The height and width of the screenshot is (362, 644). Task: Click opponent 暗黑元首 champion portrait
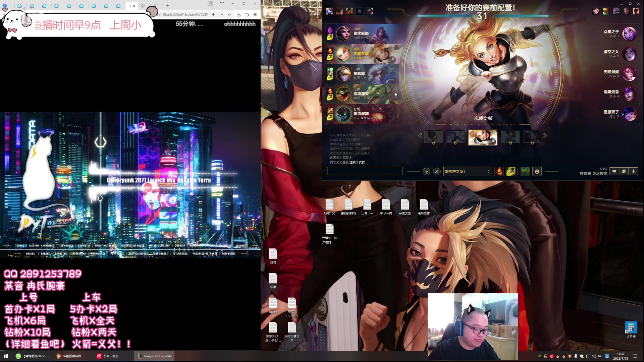pos(629,94)
